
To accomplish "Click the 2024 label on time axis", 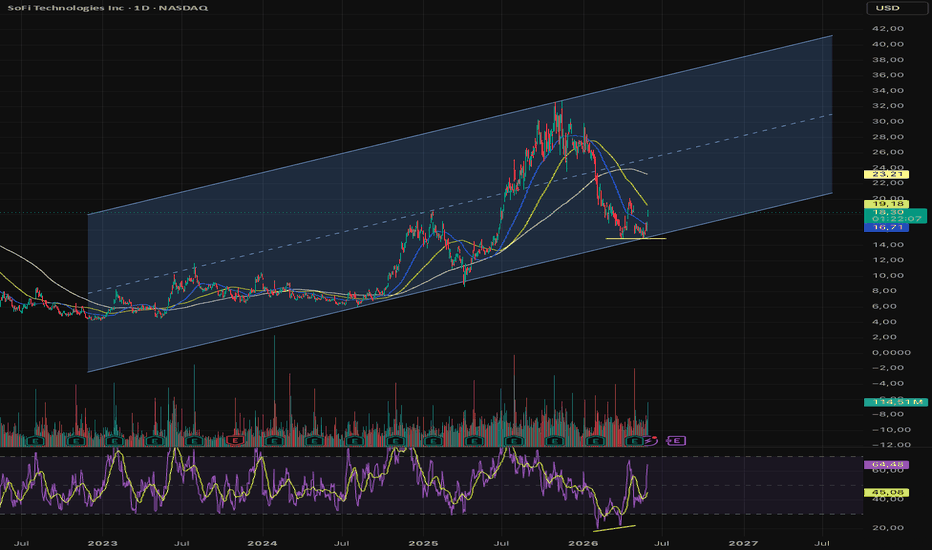I will point(262,543).
